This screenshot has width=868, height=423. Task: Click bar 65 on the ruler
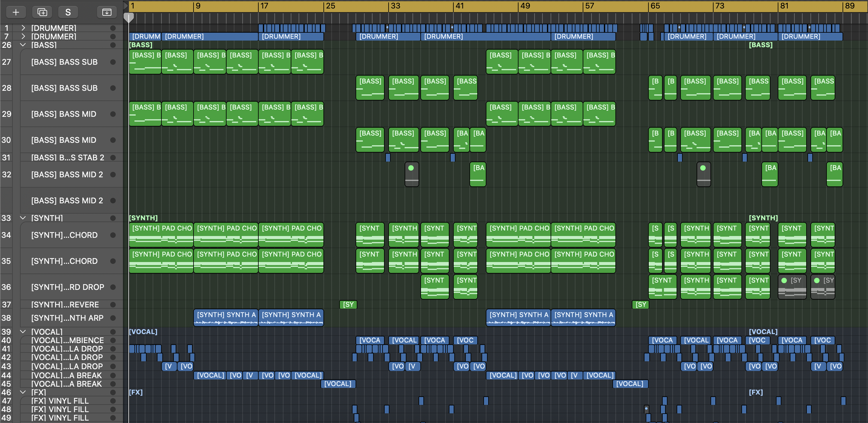point(655,6)
